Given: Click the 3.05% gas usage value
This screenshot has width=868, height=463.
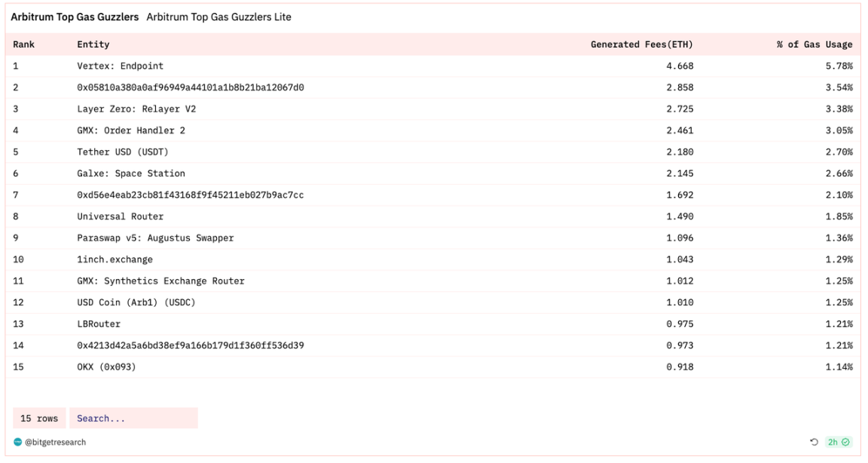Looking at the screenshot, I should point(839,130).
